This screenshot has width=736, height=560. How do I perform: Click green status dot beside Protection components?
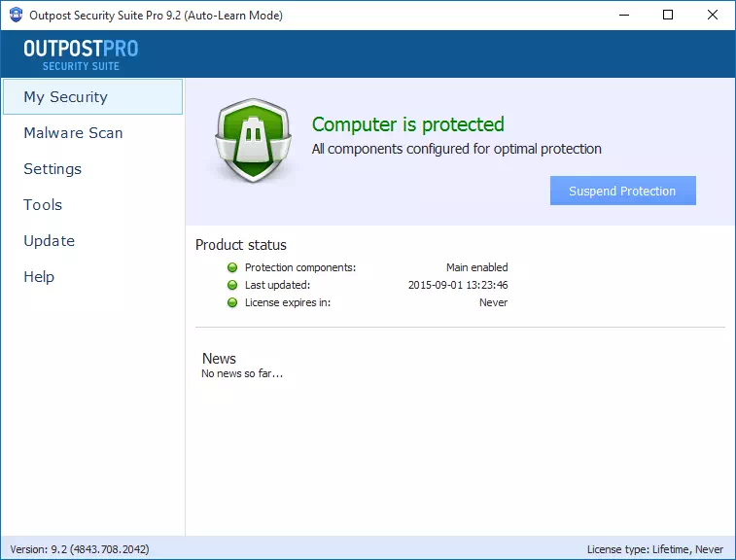pyautogui.click(x=231, y=267)
